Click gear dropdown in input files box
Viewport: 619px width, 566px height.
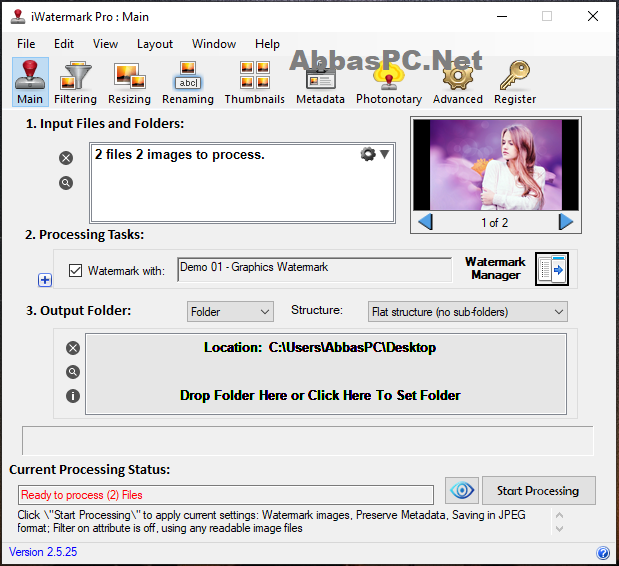pos(375,154)
